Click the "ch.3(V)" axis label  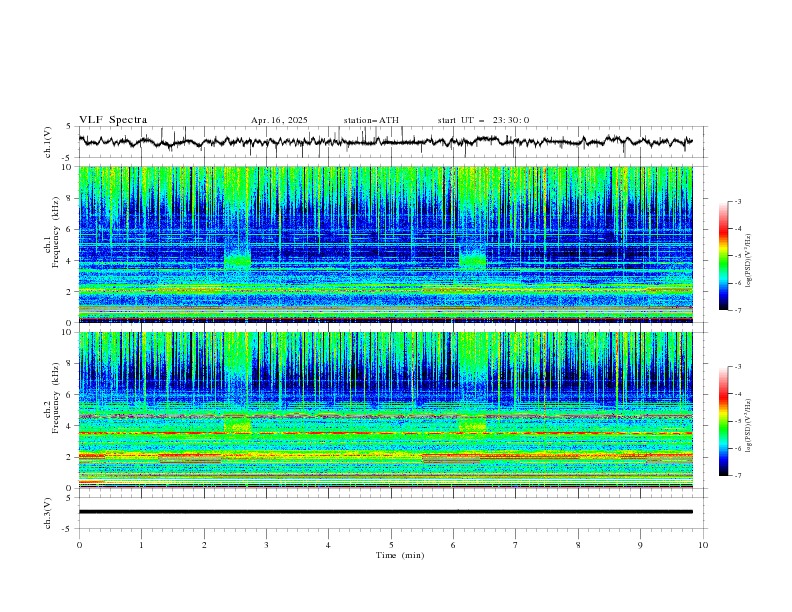tap(48, 513)
